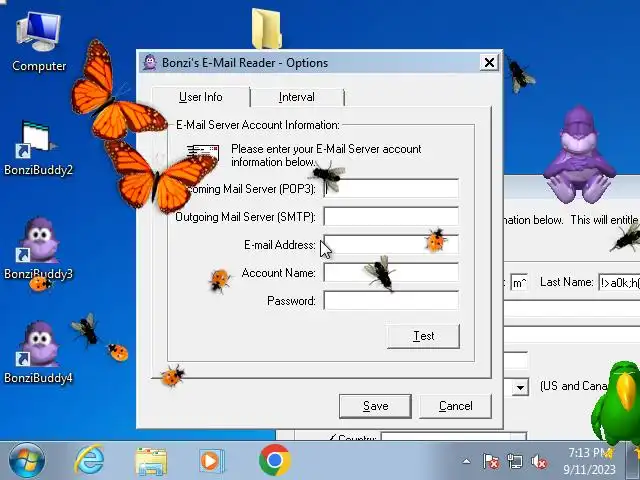The width and height of the screenshot is (640, 480).
Task: Click the Test button
Action: coord(423,336)
